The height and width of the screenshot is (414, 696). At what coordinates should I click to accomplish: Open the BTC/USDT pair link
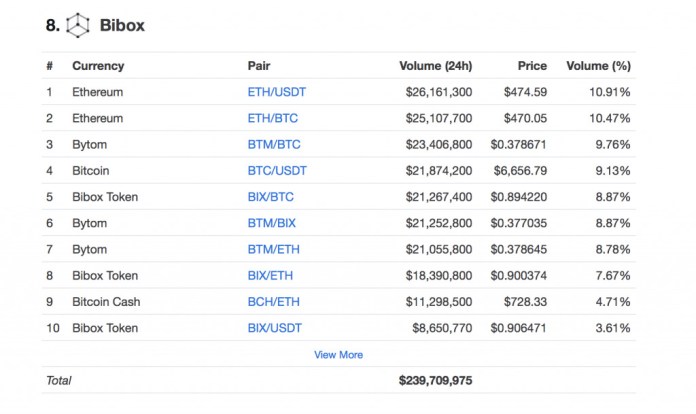(277, 170)
